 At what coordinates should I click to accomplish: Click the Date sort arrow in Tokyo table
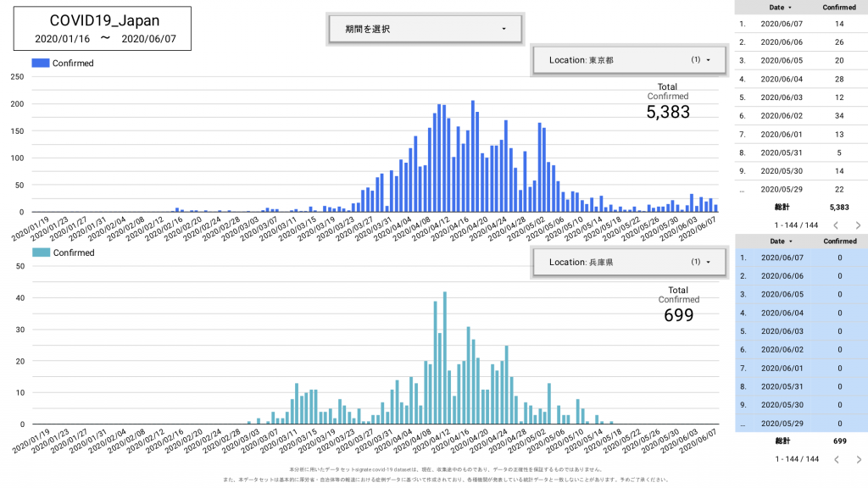pyautogui.click(x=791, y=7)
